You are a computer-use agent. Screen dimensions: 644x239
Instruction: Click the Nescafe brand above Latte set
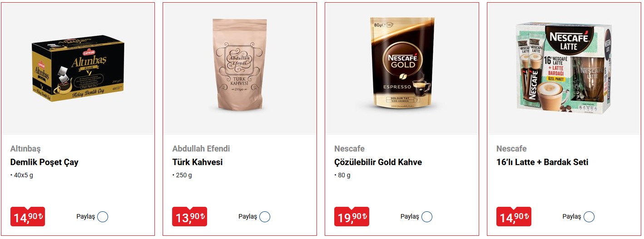(x=511, y=149)
